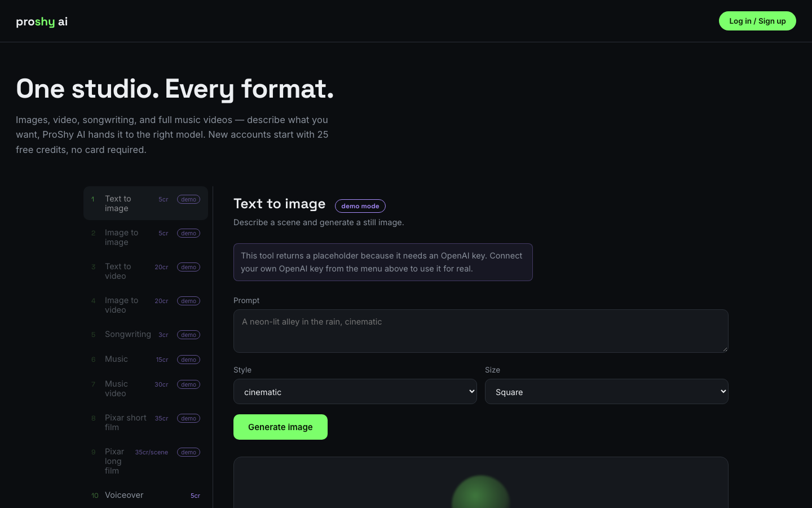Click the demo badge on Songwriting row
This screenshot has height=508, width=812.
pyautogui.click(x=188, y=335)
